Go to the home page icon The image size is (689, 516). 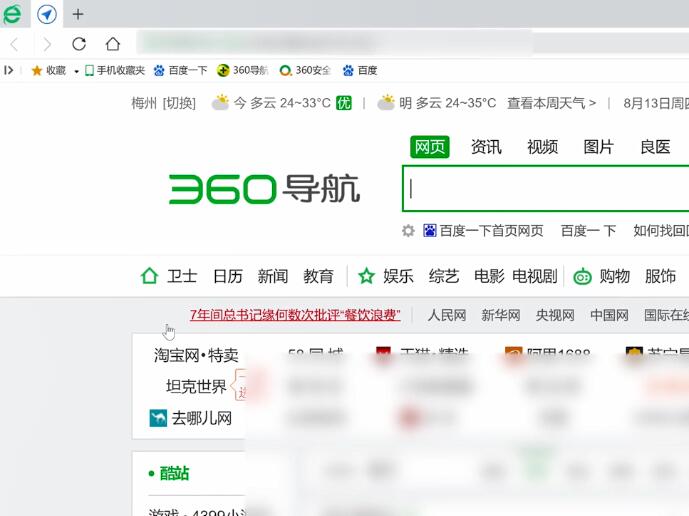coord(112,44)
